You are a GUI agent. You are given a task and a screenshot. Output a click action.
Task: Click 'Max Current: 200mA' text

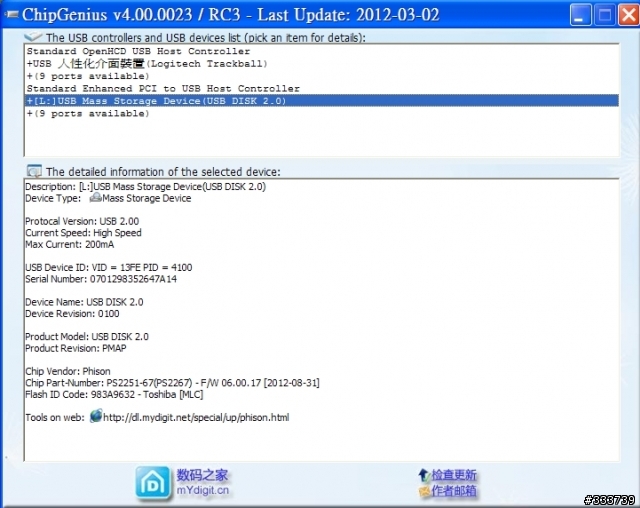pyautogui.click(x=70, y=244)
